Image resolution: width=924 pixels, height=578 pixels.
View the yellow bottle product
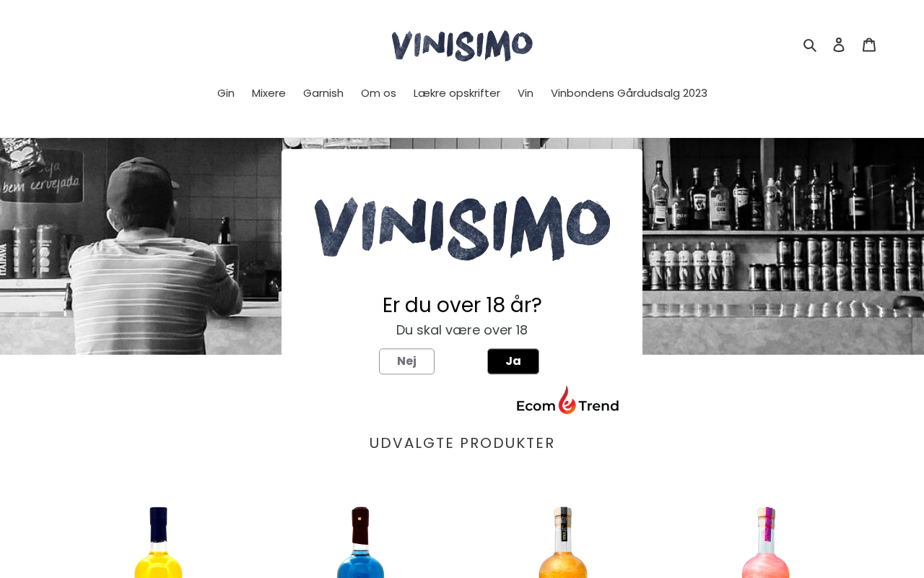point(159,542)
